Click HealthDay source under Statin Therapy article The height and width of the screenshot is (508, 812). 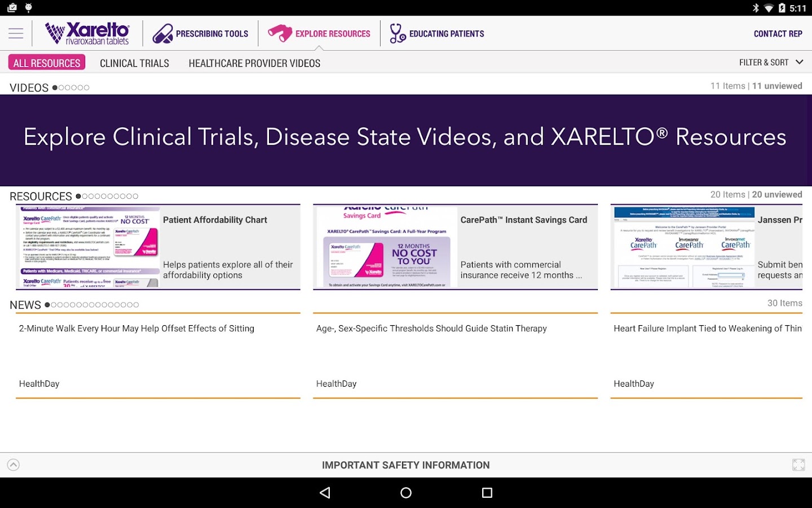336,384
